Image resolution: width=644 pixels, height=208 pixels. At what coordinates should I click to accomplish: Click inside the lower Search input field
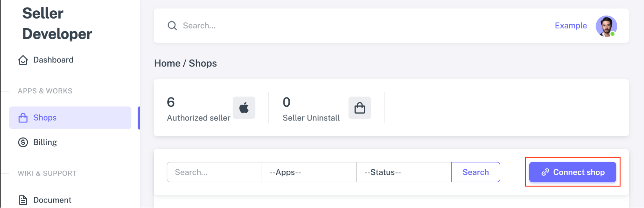coord(214,172)
